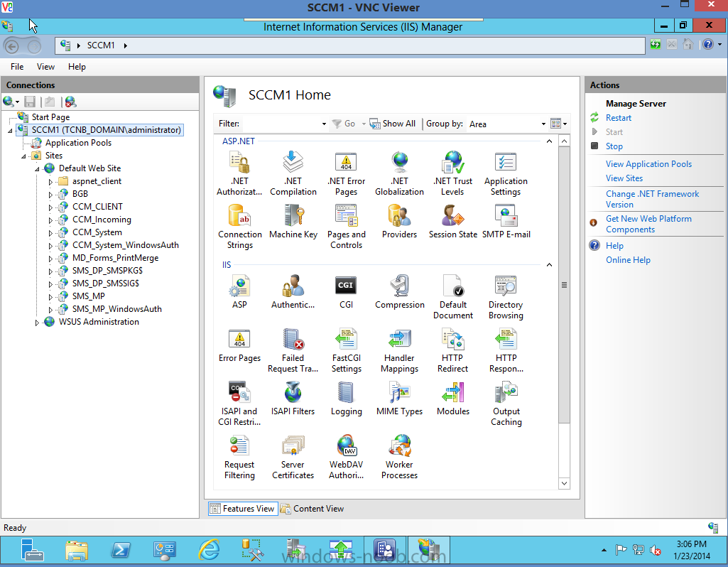This screenshot has height=567, width=728.
Task: Open Logging feature
Action: point(346,399)
